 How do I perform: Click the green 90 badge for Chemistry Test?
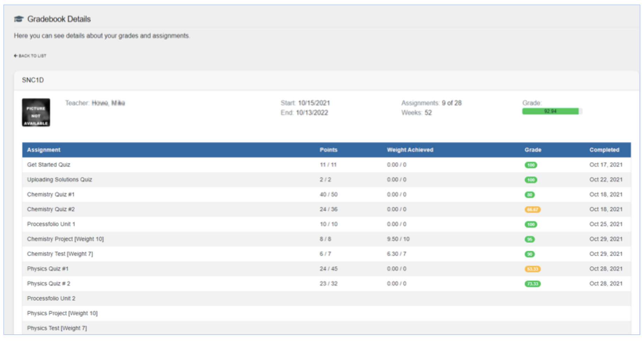(x=530, y=254)
